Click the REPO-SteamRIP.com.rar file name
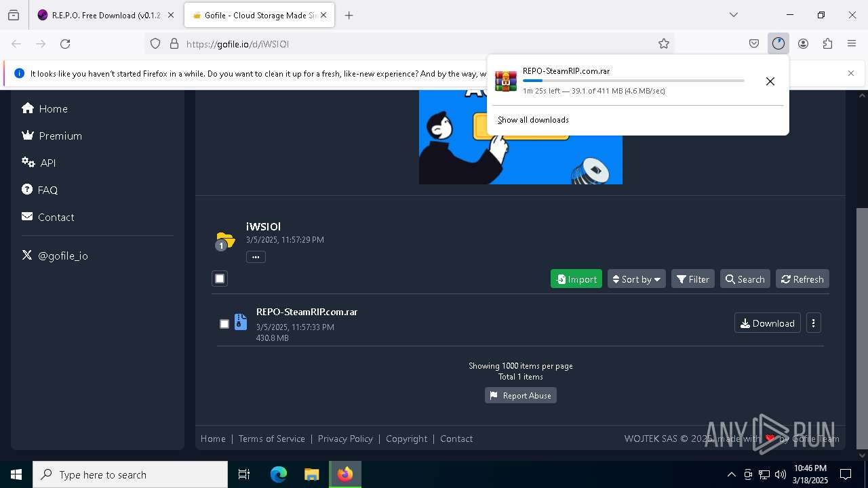The height and width of the screenshot is (488, 868). point(307,312)
